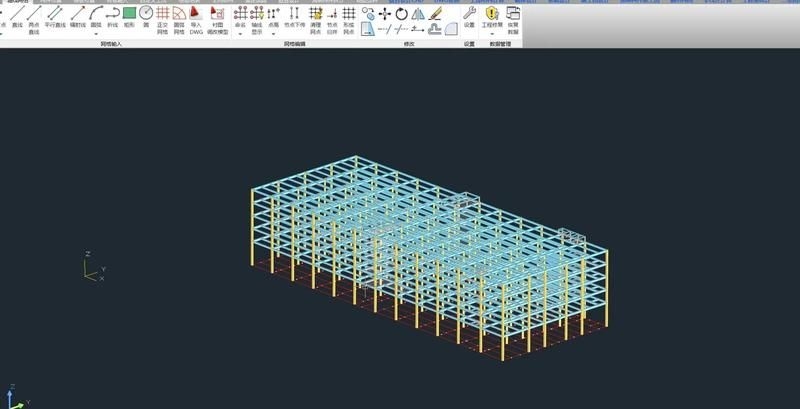Expand the arc (圆弧) tool dropdown
Image resolution: width=800 pixels, height=409 pixels.
(x=96, y=33)
